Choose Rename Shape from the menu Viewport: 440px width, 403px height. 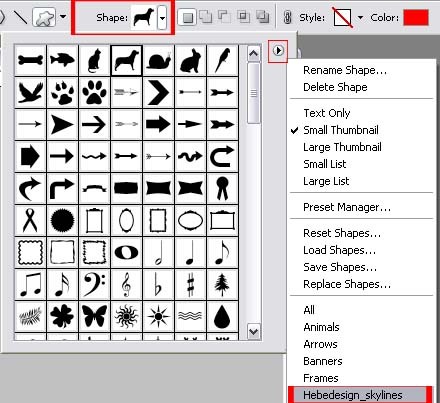tap(345, 70)
